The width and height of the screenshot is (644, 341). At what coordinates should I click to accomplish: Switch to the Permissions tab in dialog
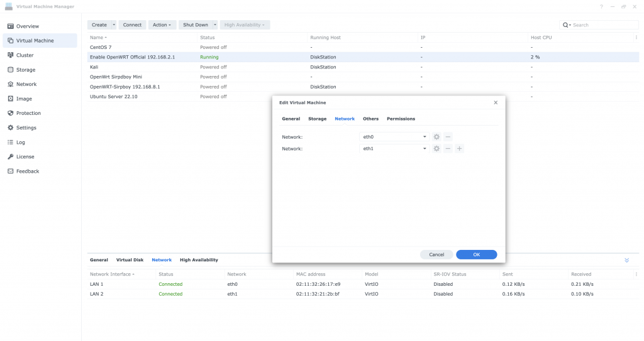pyautogui.click(x=401, y=119)
